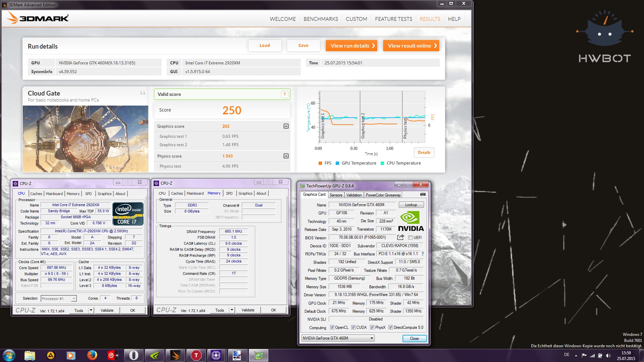Open Tools dropdown arrow in CPU-Z Memory window

point(232,310)
